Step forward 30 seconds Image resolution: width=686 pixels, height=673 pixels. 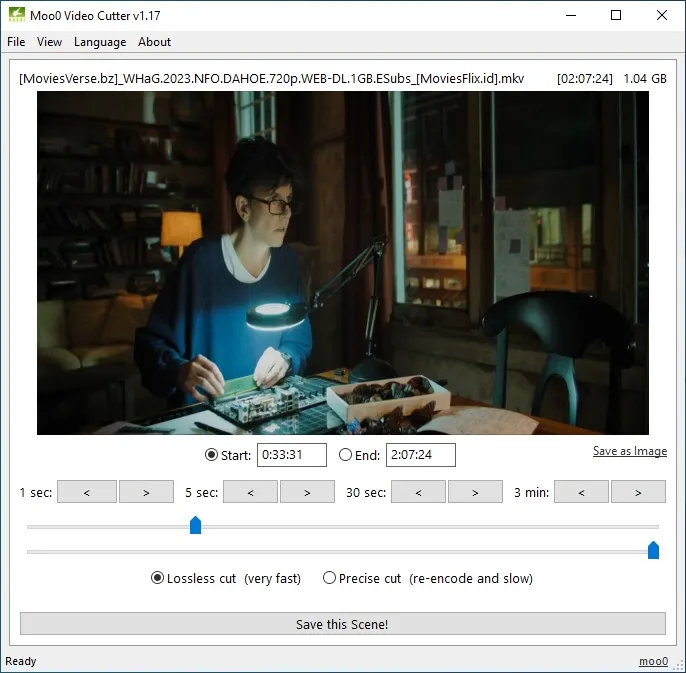point(475,492)
